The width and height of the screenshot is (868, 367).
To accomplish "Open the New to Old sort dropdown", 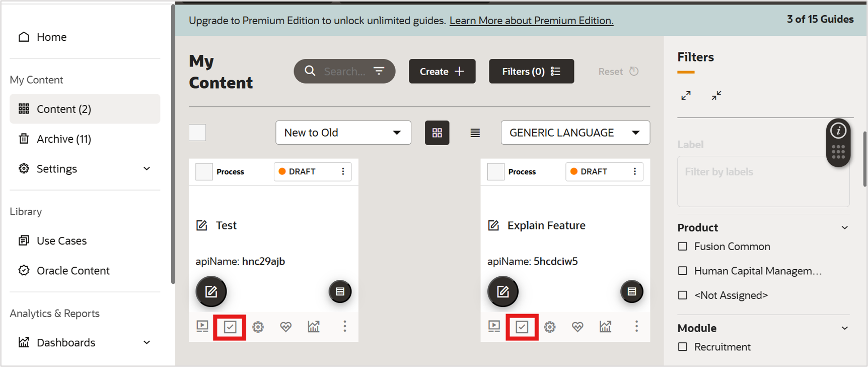I will tap(343, 133).
